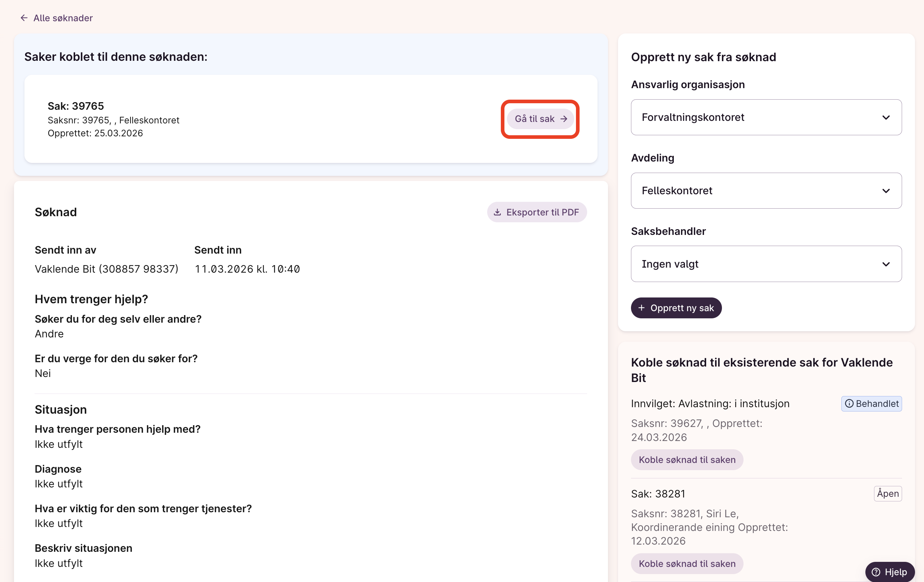This screenshot has height=582, width=924.
Task: Go back to Alle søknader
Action: tap(63, 18)
